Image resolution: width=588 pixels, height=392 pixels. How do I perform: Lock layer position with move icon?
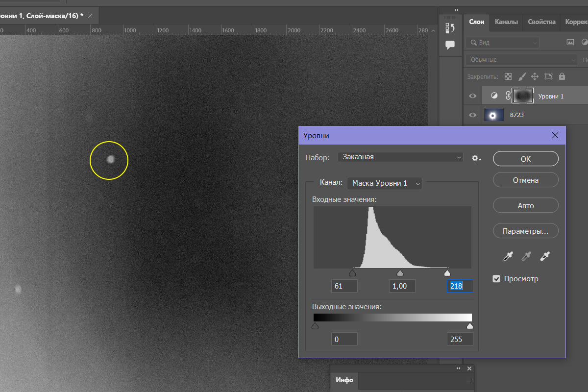tap(535, 76)
